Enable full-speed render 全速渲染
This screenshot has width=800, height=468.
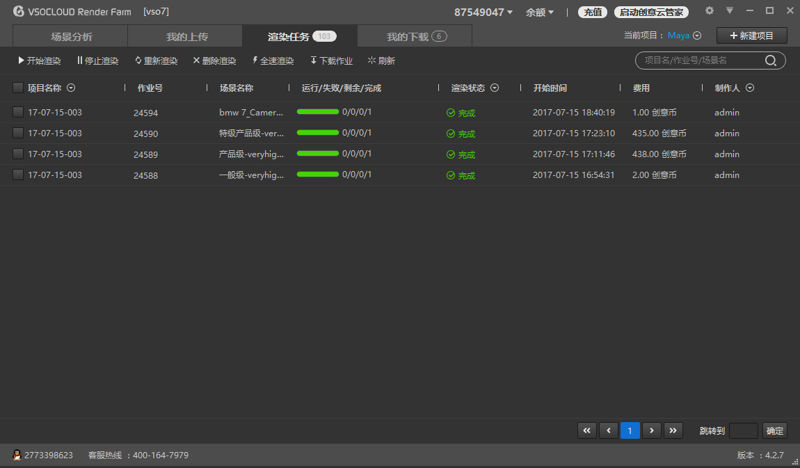(273, 61)
